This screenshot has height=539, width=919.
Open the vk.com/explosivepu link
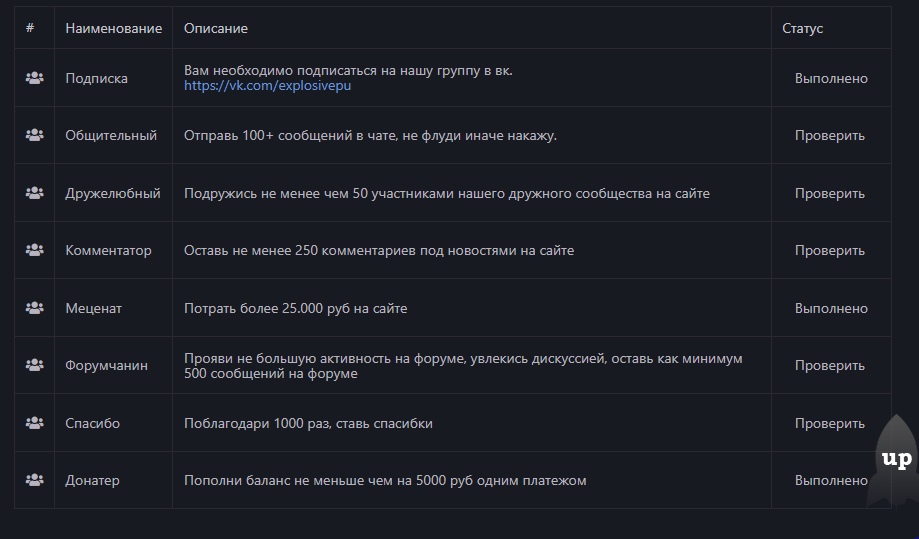[267, 86]
